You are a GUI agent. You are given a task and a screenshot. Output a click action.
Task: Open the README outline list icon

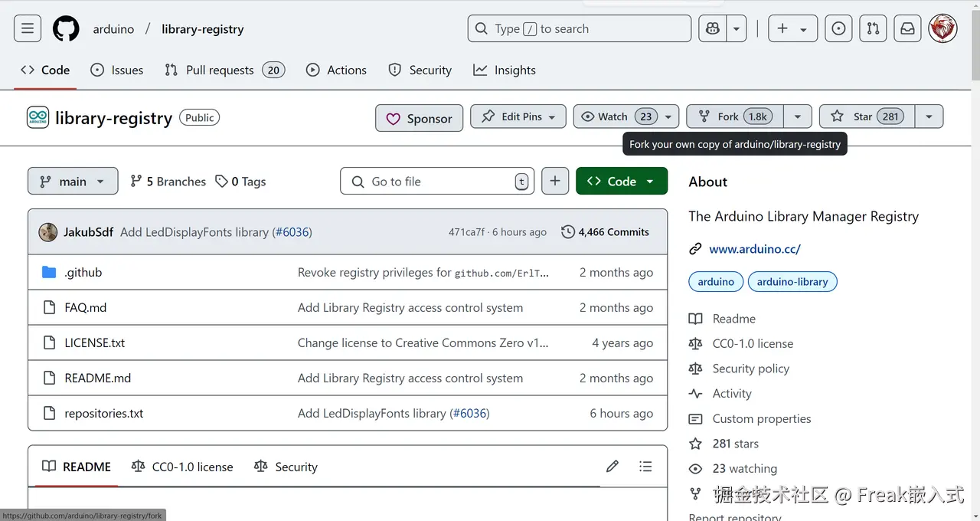(x=645, y=467)
